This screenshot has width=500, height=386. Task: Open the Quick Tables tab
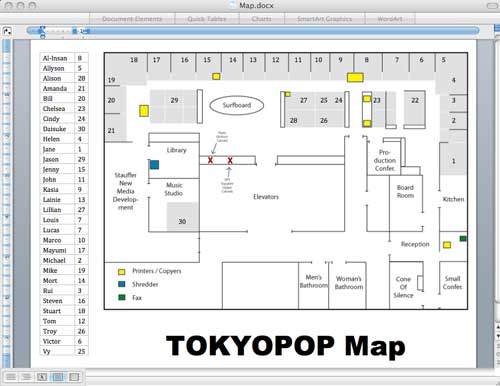point(207,19)
